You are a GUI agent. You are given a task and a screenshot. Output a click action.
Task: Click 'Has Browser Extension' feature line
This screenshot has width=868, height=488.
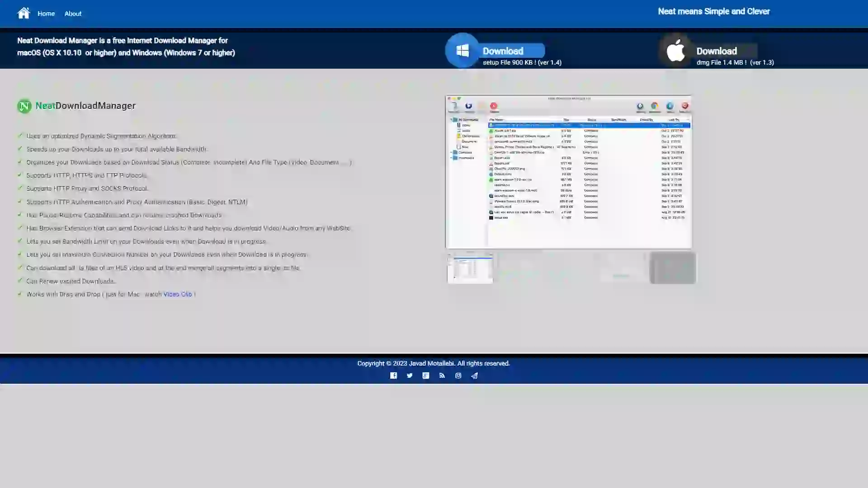click(189, 228)
